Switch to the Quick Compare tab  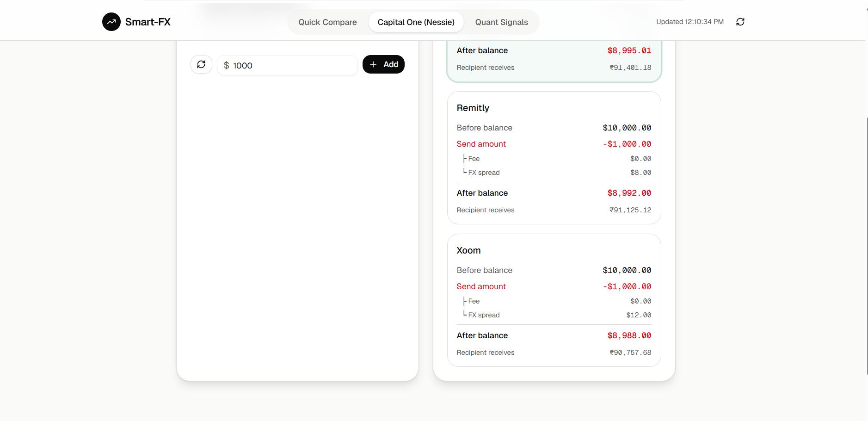point(327,22)
